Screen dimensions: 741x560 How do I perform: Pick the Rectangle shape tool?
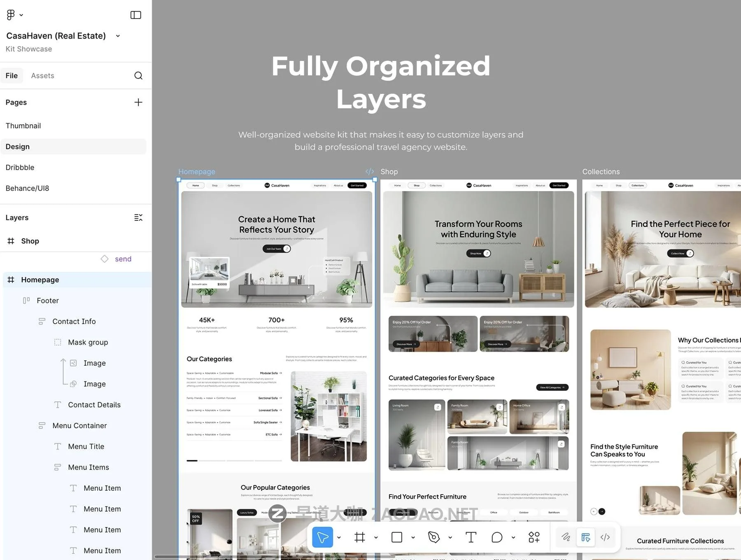[x=397, y=537]
